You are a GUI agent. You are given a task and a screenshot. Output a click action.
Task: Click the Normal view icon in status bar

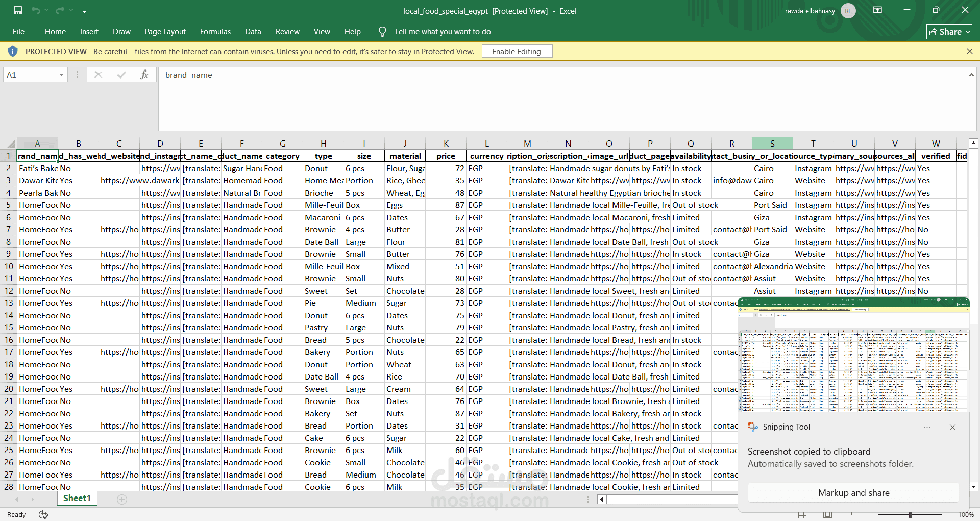point(802,514)
